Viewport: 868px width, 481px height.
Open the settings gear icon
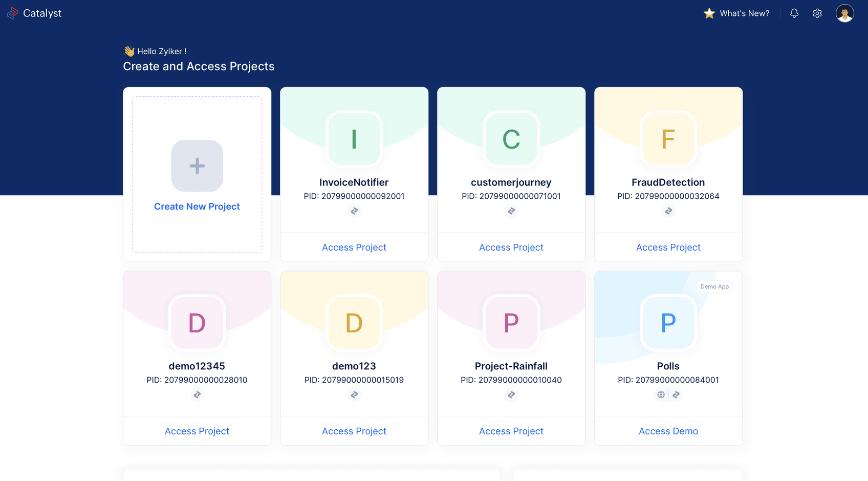pyautogui.click(x=817, y=13)
